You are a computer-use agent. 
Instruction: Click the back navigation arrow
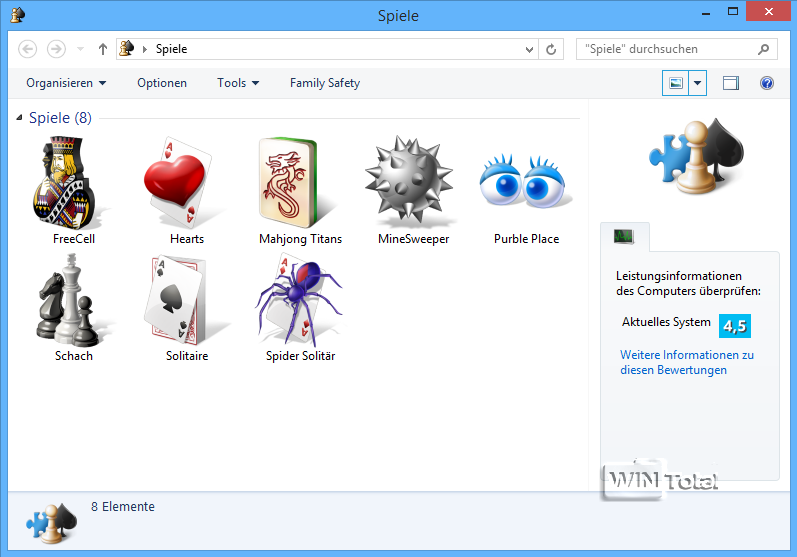pyautogui.click(x=27, y=49)
